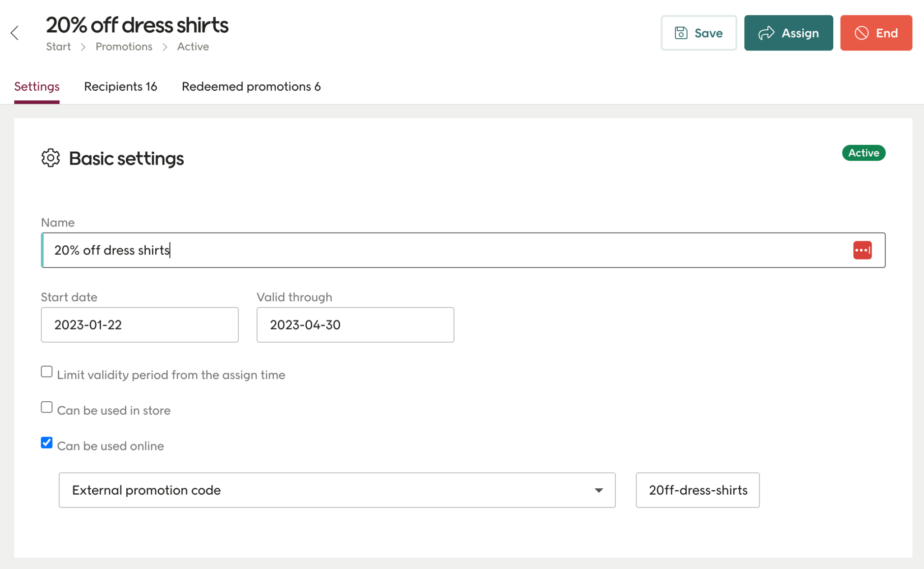Go to Promotions breadcrumb link
This screenshot has width=924, height=569.
coord(124,47)
